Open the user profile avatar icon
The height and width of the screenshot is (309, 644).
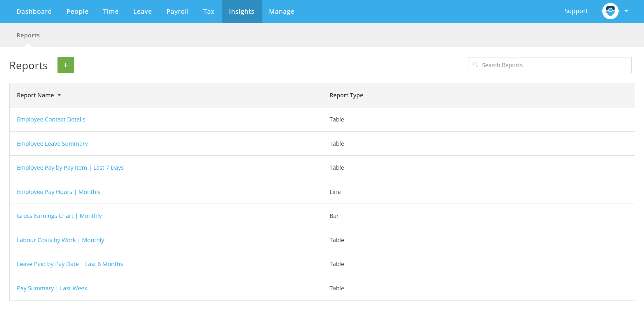point(610,11)
